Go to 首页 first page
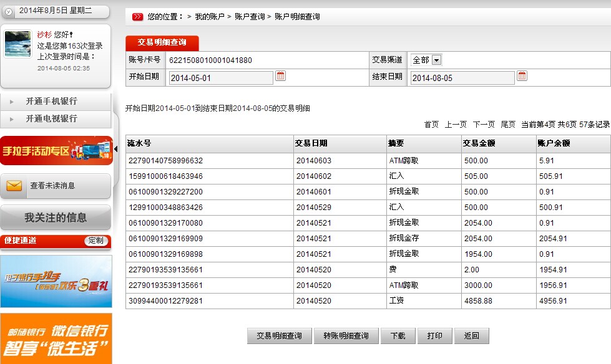611x364 pixels. coord(431,125)
